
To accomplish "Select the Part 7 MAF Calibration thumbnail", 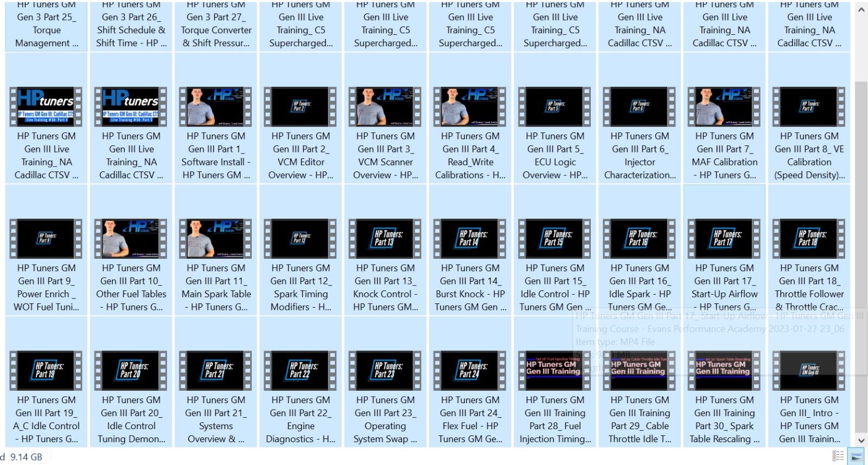I will pyautogui.click(x=724, y=107).
